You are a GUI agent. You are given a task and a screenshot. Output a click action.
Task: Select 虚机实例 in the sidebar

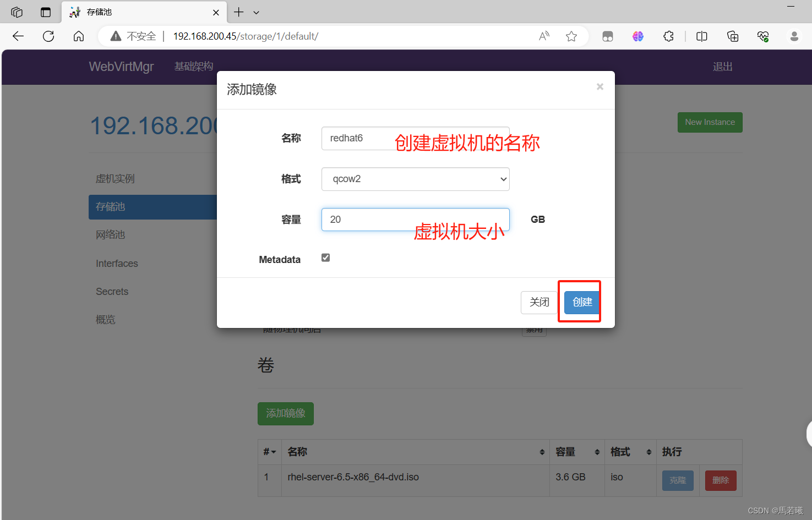[115, 179]
